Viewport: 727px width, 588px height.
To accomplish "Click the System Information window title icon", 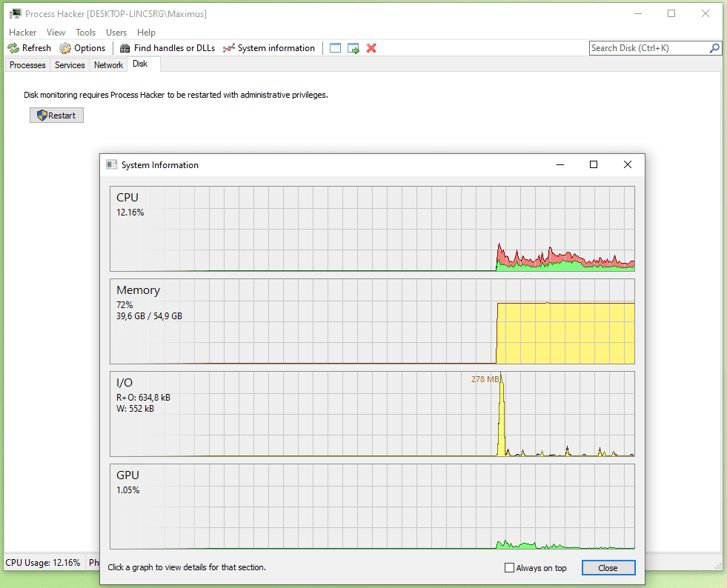I will [x=111, y=164].
